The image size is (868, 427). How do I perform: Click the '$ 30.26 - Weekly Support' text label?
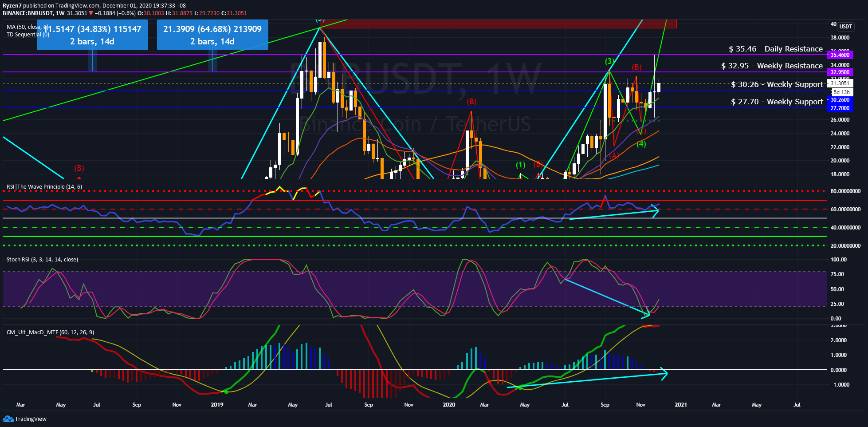coord(777,84)
